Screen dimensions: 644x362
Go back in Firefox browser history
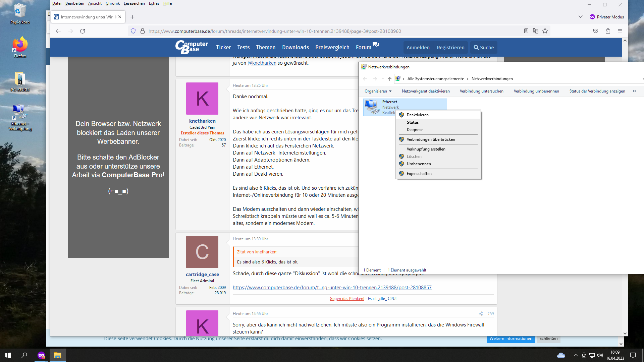tap(58, 31)
